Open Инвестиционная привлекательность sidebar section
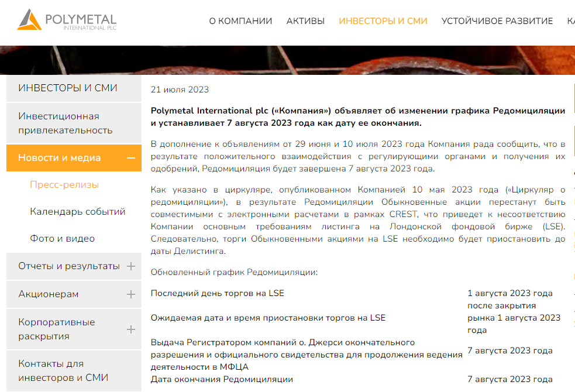The height and width of the screenshot is (392, 575). [74, 123]
